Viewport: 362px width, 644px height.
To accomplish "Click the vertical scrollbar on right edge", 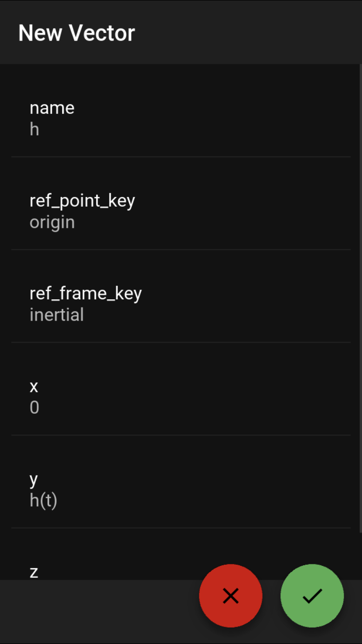I will [x=360, y=298].
